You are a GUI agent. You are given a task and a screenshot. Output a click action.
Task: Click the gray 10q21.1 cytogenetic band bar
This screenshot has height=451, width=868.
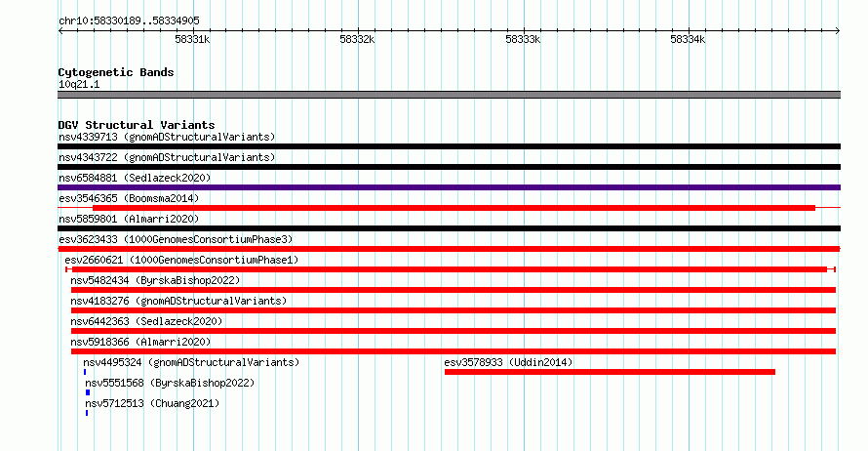pyautogui.click(x=449, y=95)
